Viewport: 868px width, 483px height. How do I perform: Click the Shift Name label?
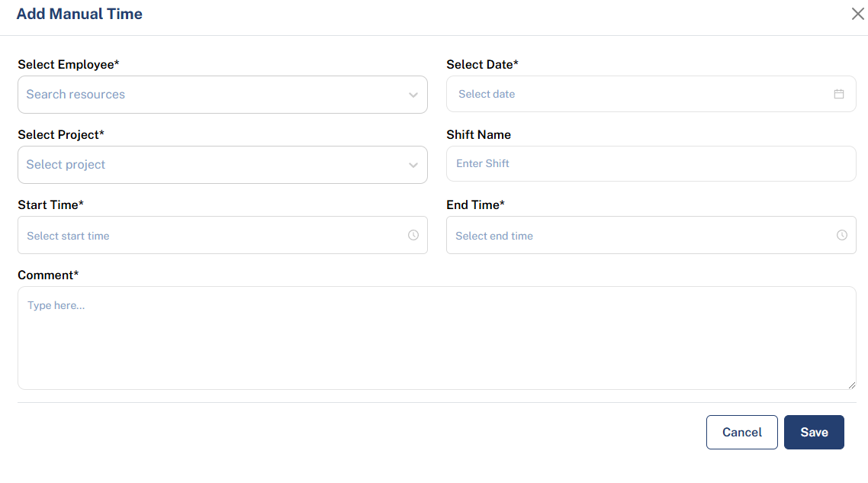pyautogui.click(x=478, y=134)
